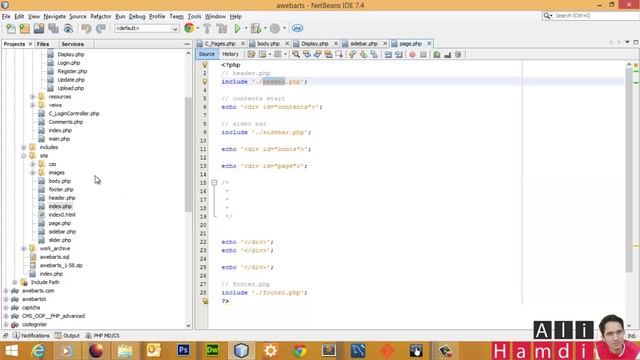The width and height of the screenshot is (640, 360).
Task: Click the warning icon at last line gutter
Action: (205, 301)
